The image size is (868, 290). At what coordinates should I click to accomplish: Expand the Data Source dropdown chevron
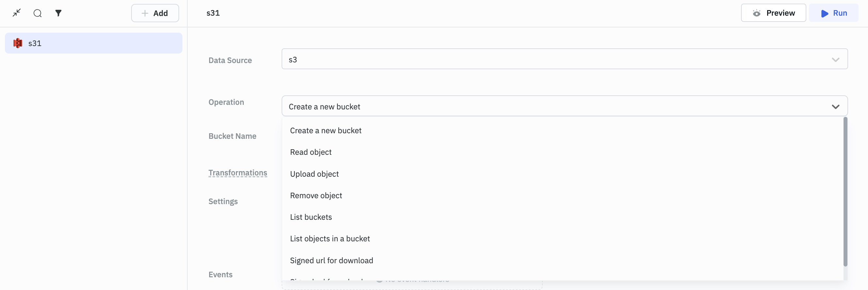(835, 60)
